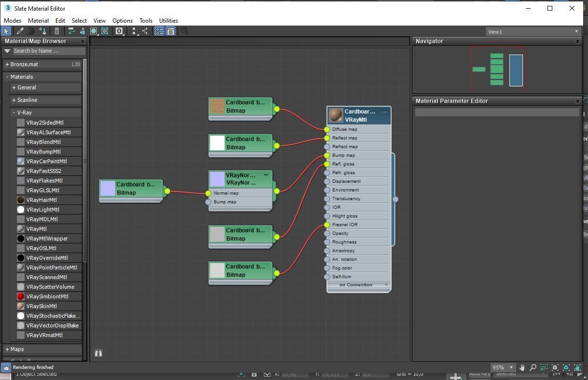
Task: Toggle the Material/Map Browser panel icon
Action: (159, 31)
